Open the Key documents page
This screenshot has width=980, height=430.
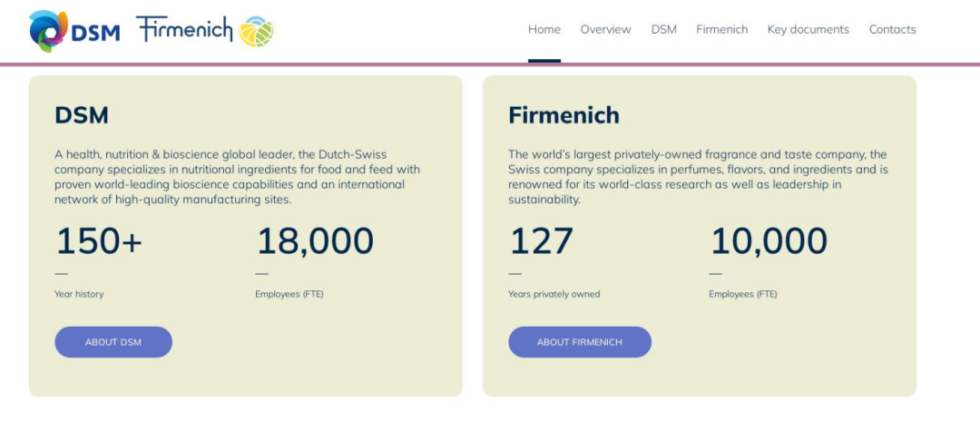point(808,29)
